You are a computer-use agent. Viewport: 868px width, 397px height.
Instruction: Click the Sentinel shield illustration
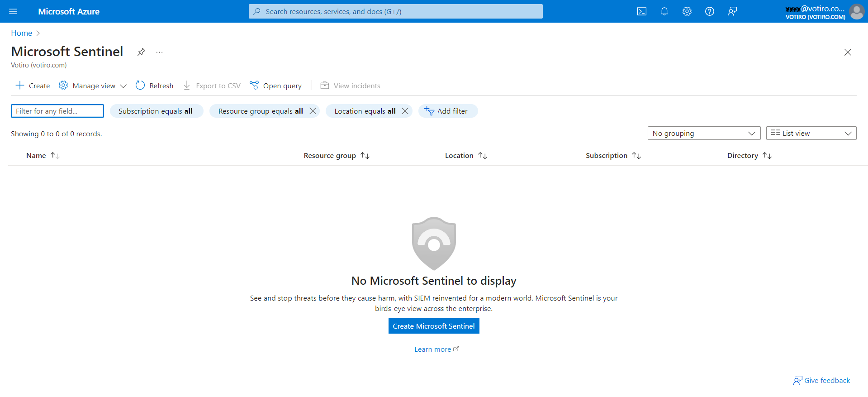pos(434,244)
